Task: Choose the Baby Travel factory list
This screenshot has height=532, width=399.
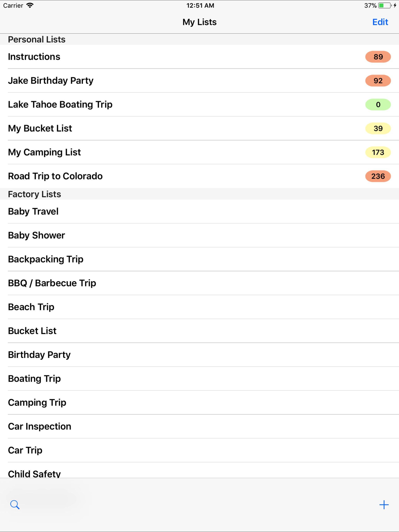Action: (x=33, y=211)
